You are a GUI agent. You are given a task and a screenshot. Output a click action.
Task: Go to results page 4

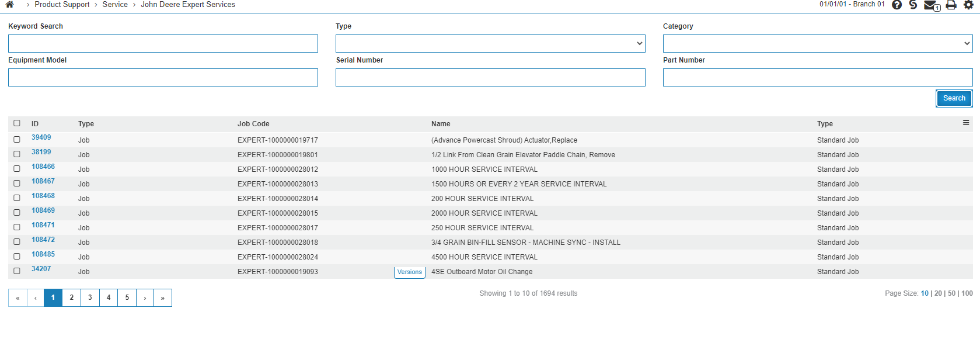(109, 297)
